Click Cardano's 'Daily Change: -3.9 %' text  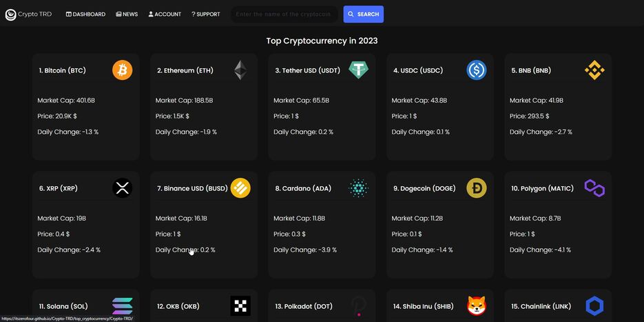coord(305,250)
